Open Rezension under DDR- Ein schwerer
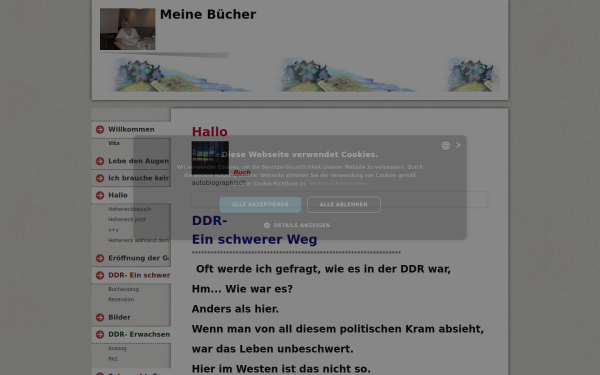Viewport: 600px width, 375px height. [x=121, y=300]
